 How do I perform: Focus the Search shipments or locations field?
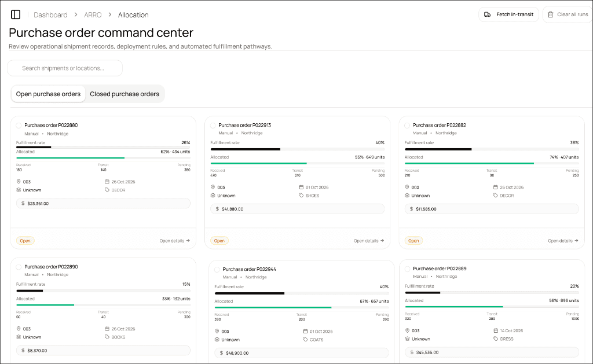[x=65, y=68]
